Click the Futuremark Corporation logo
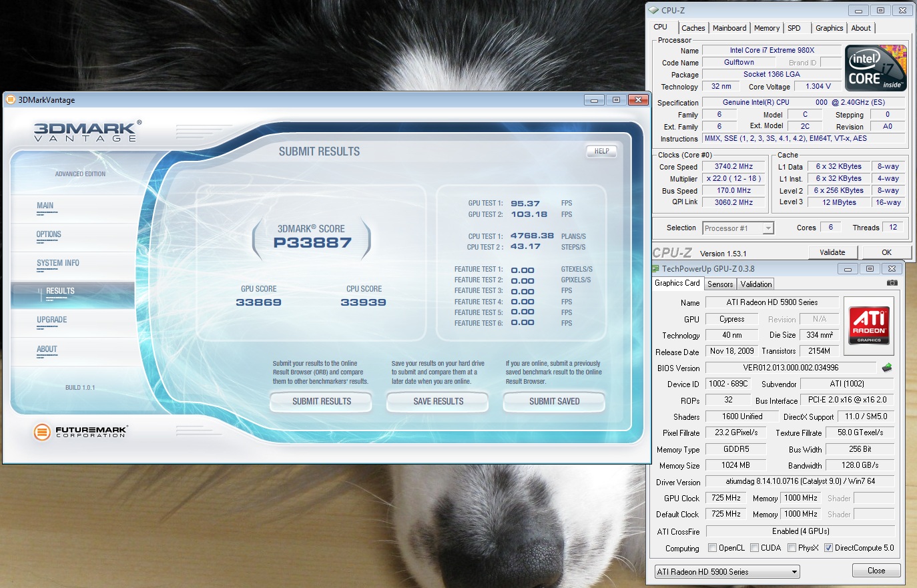Image resolution: width=917 pixels, height=588 pixels. 81,432
